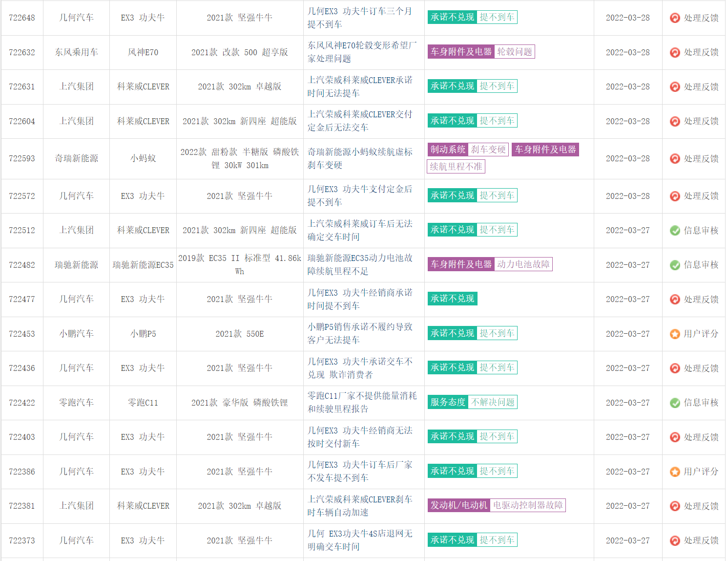Click the brand cell 东风乘用车
The image size is (728, 561).
76,52
